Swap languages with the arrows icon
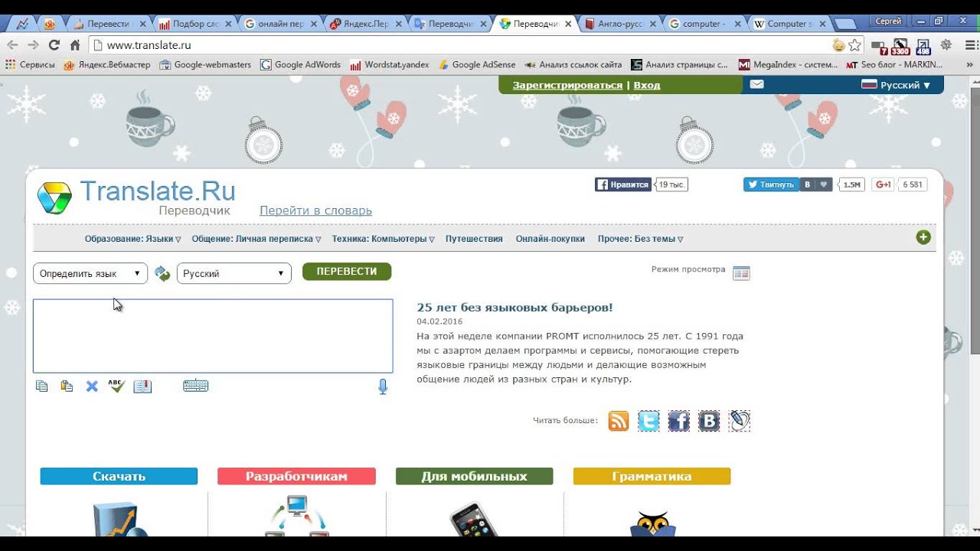This screenshot has height=551, width=980. [162, 274]
